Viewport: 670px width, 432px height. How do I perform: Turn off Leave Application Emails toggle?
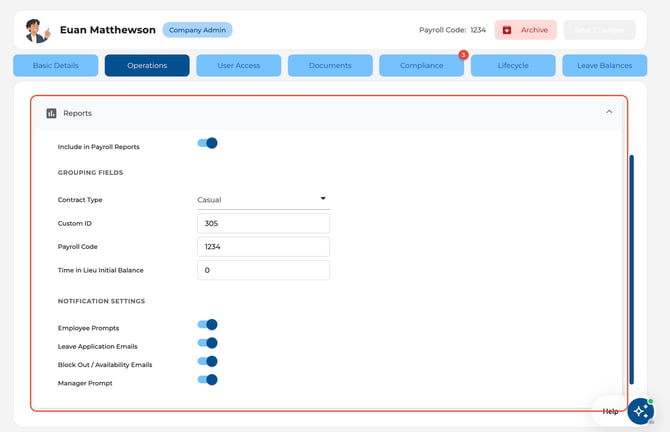(208, 343)
